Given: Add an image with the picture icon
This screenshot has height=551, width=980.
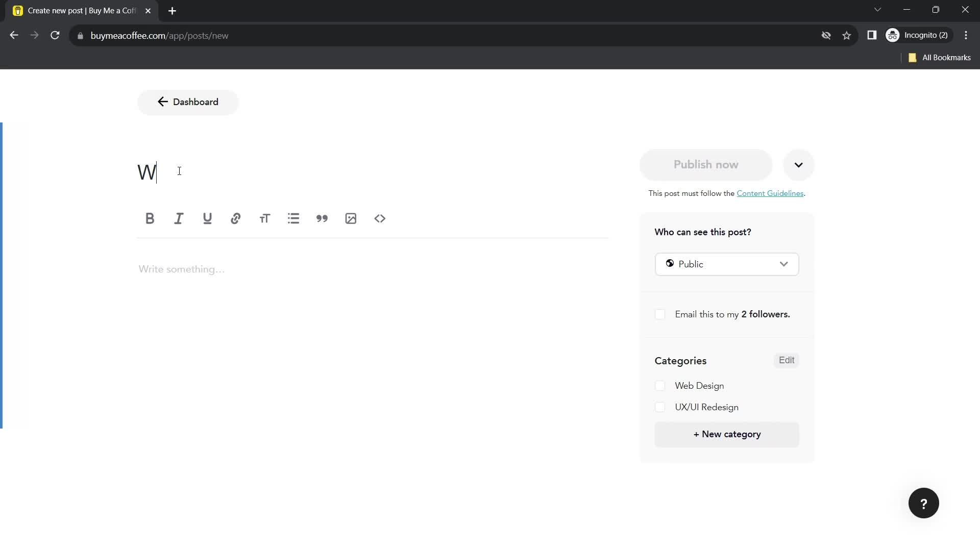Looking at the screenshot, I should [351, 218].
